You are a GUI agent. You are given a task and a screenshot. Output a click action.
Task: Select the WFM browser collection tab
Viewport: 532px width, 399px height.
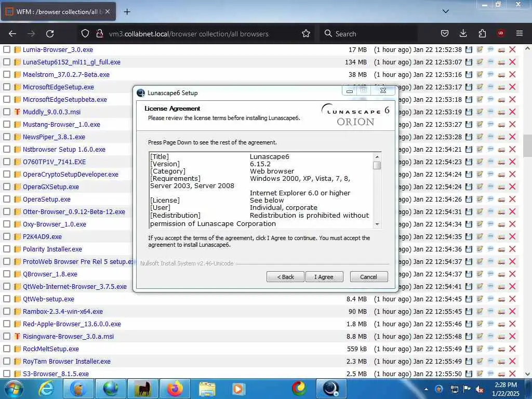[x=58, y=11]
